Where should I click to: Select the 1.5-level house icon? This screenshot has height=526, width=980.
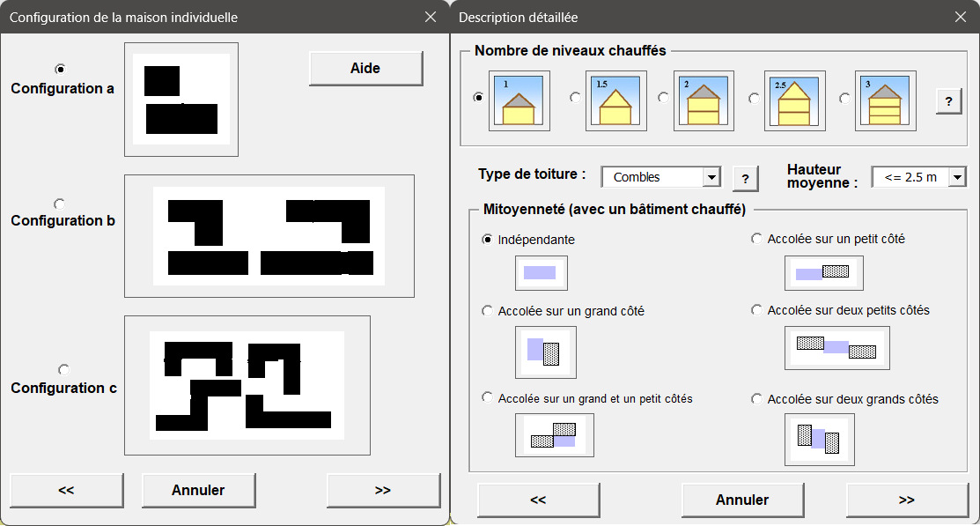[x=615, y=100]
